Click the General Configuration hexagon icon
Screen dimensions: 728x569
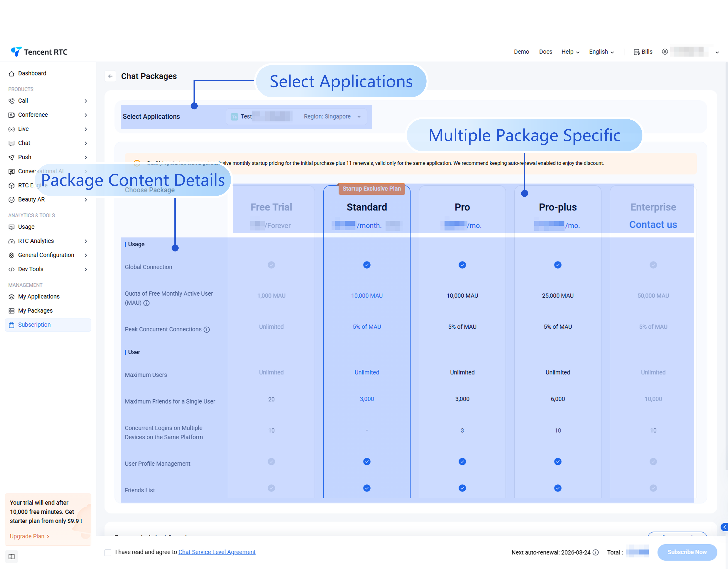pyautogui.click(x=12, y=255)
